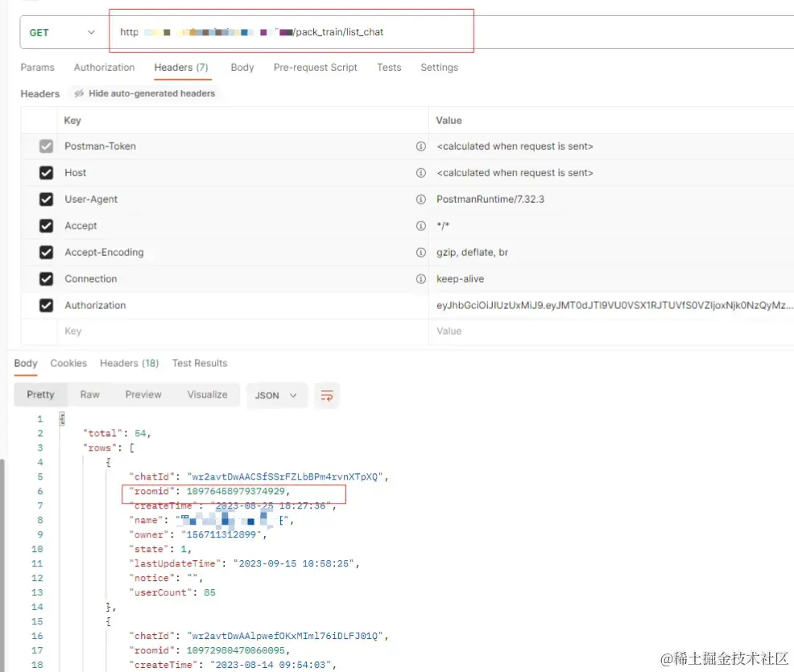Click info icon for Accept-Encoding header
794x672 pixels.
(421, 252)
